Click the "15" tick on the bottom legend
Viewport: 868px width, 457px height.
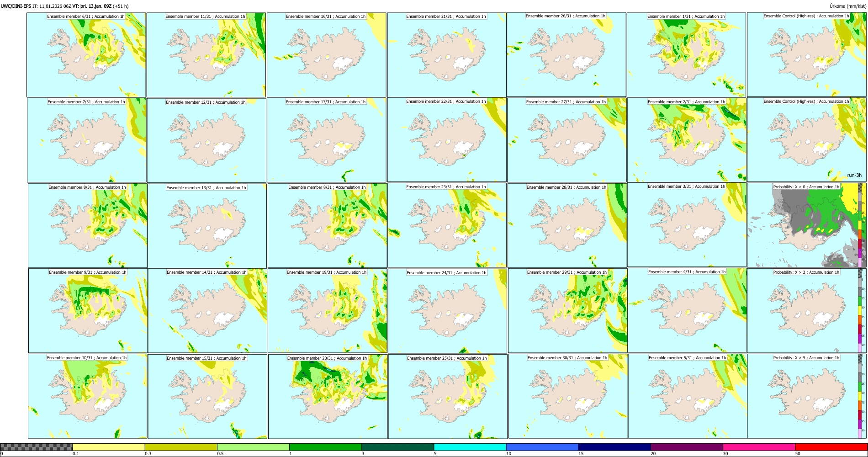(581, 454)
